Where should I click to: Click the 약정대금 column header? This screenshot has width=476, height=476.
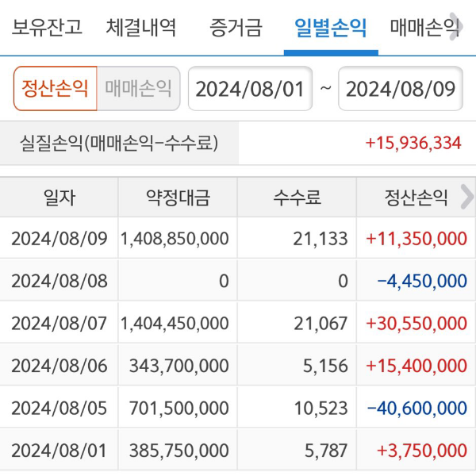pyautogui.click(x=178, y=198)
